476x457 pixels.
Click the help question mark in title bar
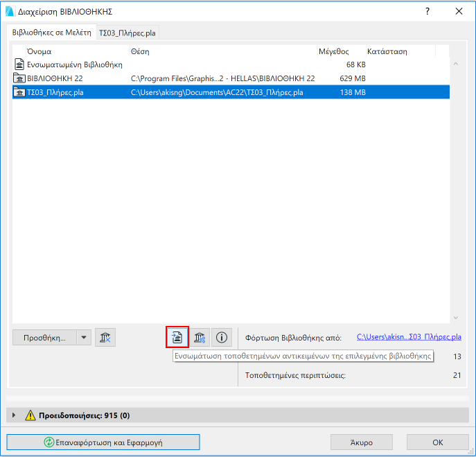(427, 11)
